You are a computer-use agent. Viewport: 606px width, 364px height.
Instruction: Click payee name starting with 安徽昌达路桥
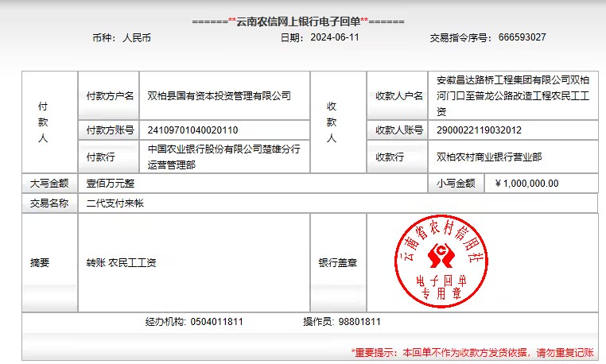click(513, 95)
